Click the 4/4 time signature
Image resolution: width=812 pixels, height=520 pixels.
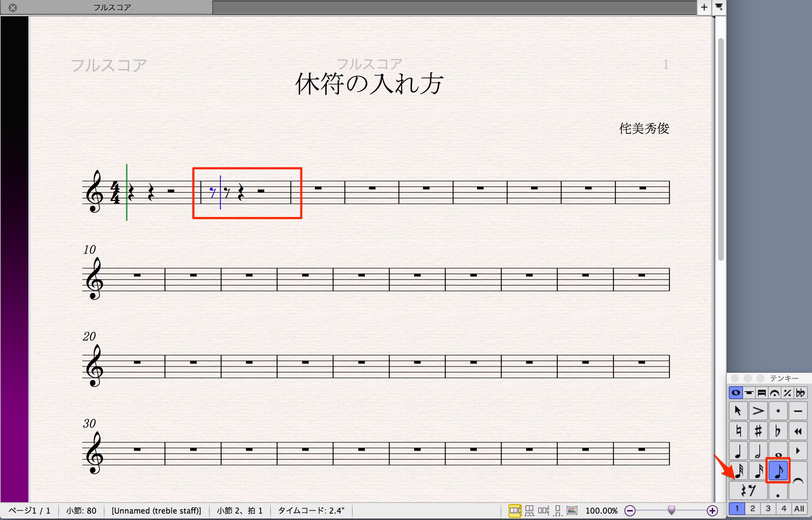[x=115, y=192]
